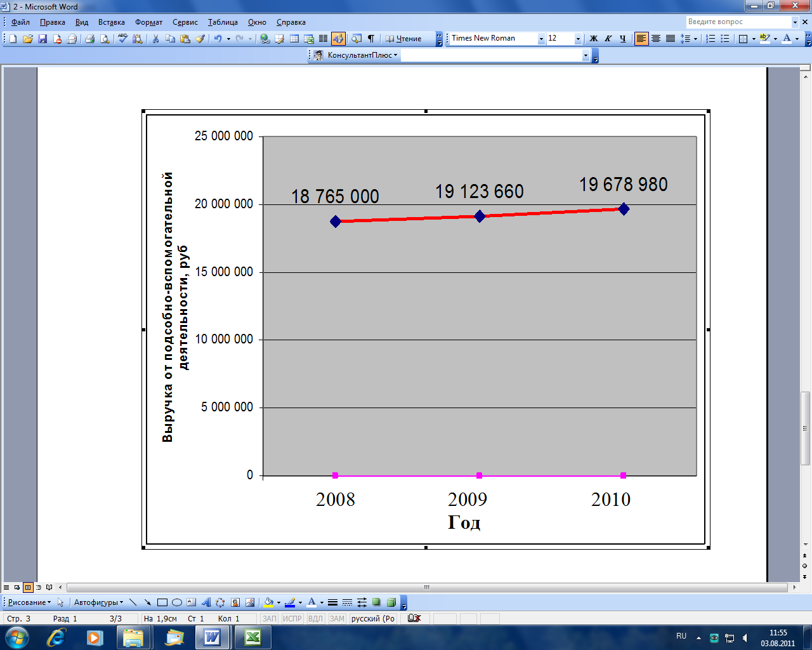The image size is (812, 650).
Task: Open the Справка menu
Action: tap(291, 22)
